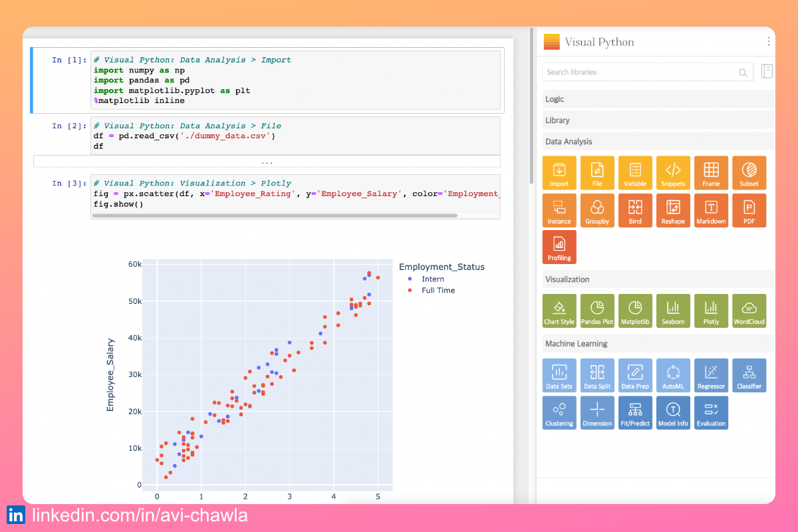
Task: Launch the AutoML tool
Action: (673, 375)
